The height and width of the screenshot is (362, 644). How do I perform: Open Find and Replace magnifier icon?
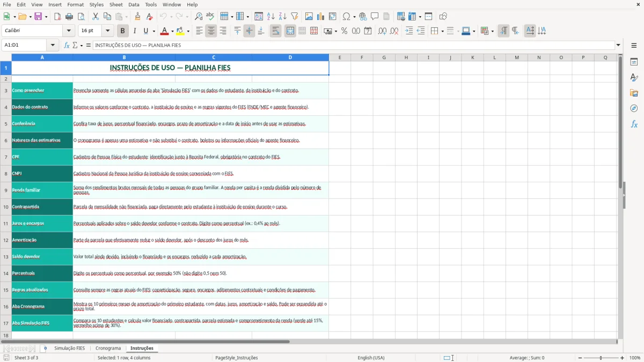coord(199,17)
